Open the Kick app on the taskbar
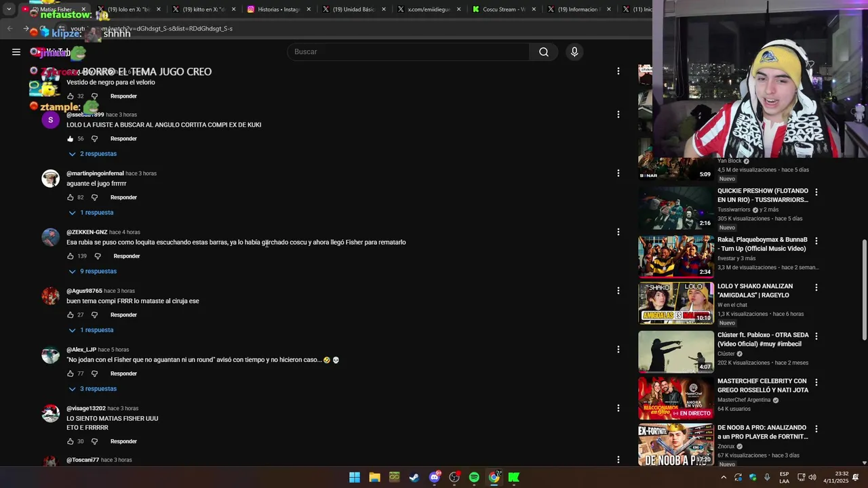 pyautogui.click(x=514, y=477)
